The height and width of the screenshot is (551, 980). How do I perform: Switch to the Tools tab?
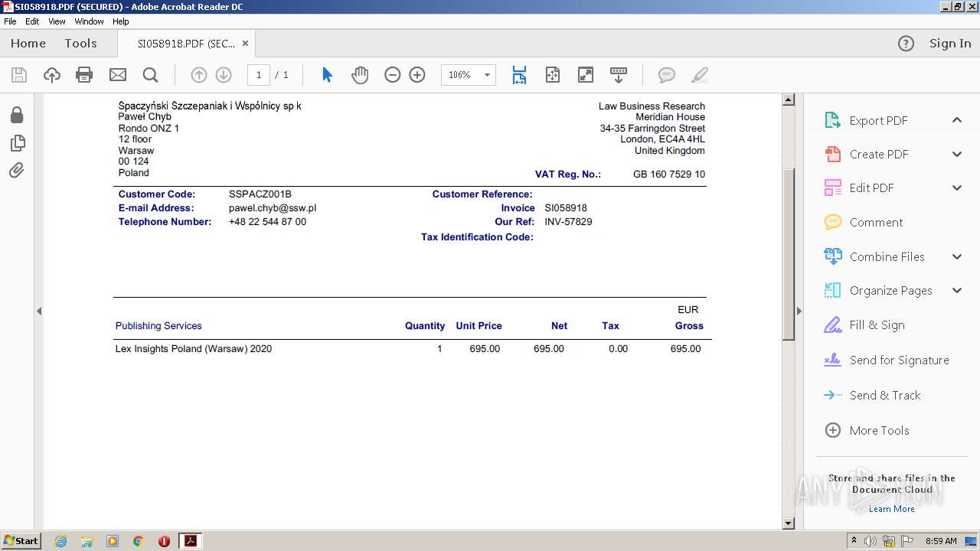point(80,44)
